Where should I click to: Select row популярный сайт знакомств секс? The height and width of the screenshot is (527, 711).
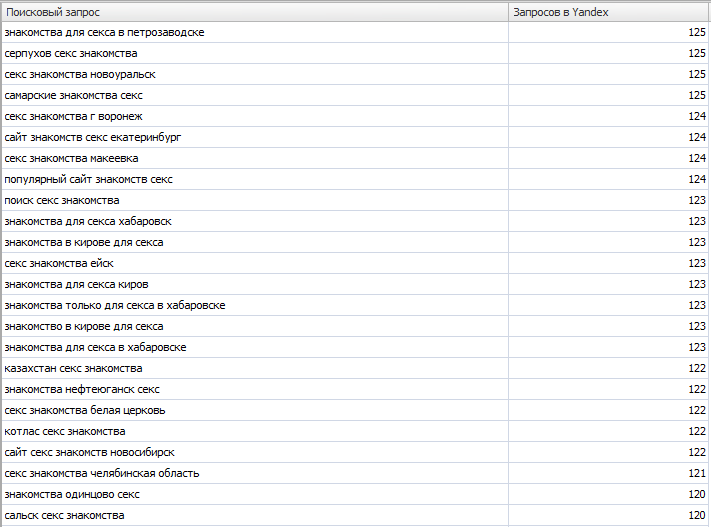[355, 179]
